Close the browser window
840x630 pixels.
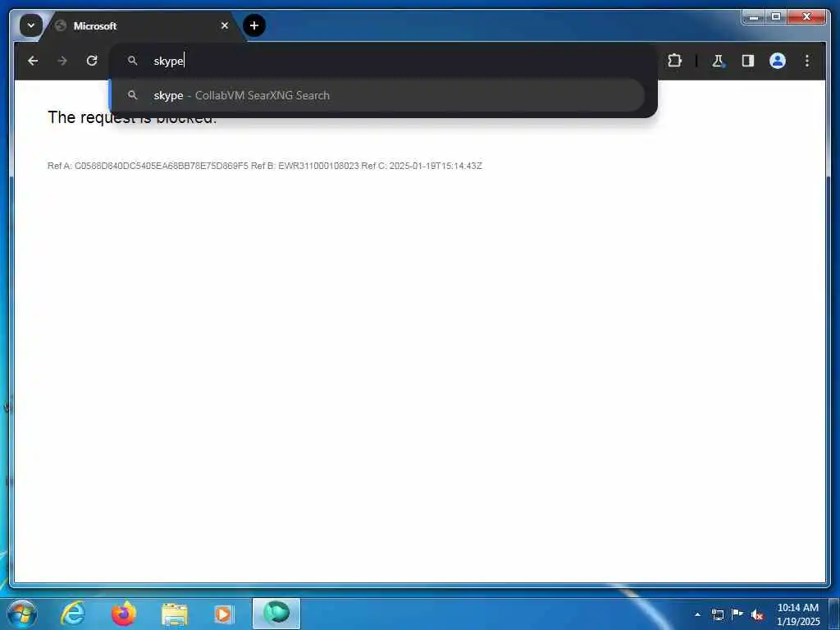tap(806, 16)
